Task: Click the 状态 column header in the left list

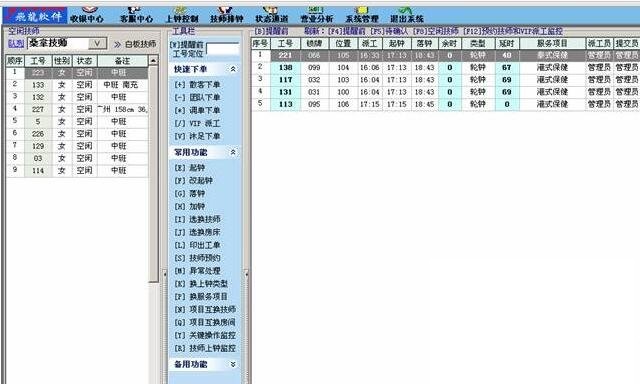Action: (x=84, y=61)
